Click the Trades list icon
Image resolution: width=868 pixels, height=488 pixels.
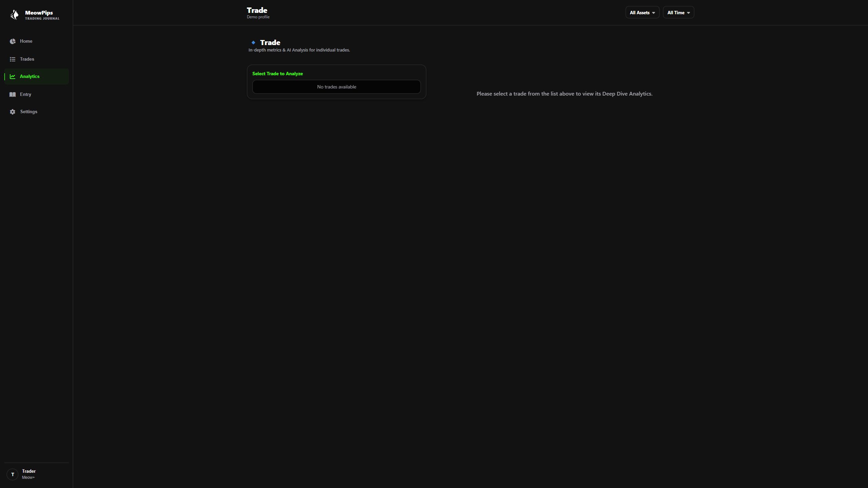(x=13, y=59)
